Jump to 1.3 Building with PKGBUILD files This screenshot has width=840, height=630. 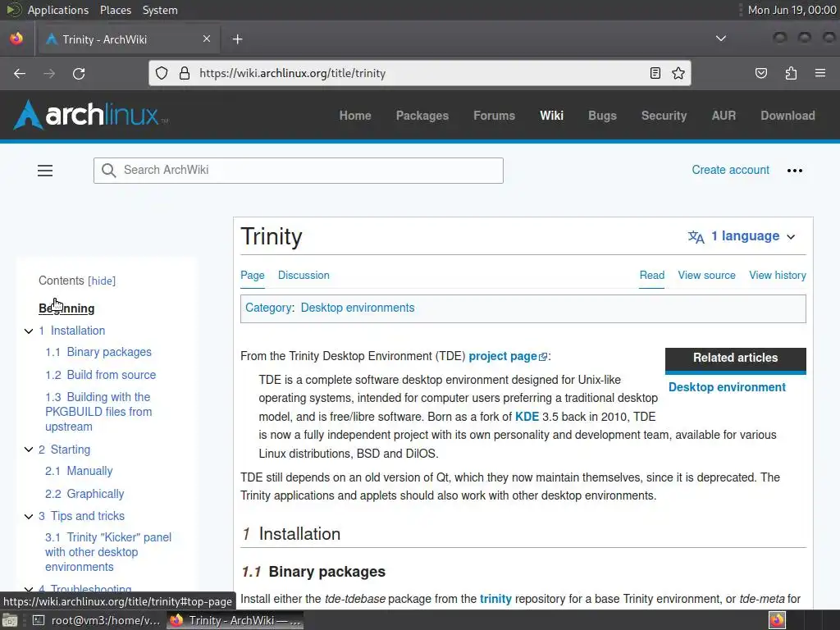pyautogui.click(x=98, y=412)
